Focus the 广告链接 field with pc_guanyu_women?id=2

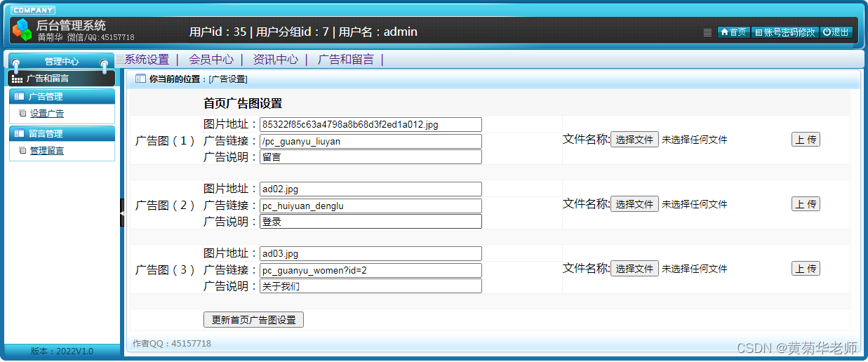[370, 270]
